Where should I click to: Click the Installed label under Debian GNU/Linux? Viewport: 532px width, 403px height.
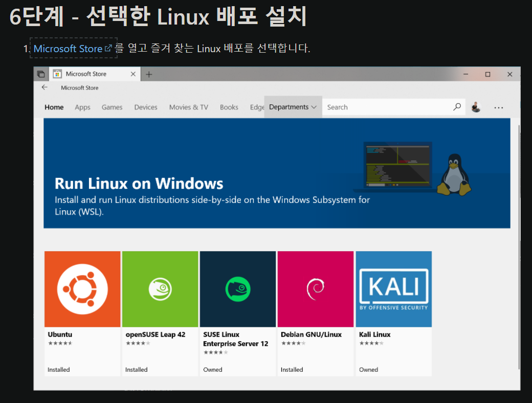pos(292,369)
